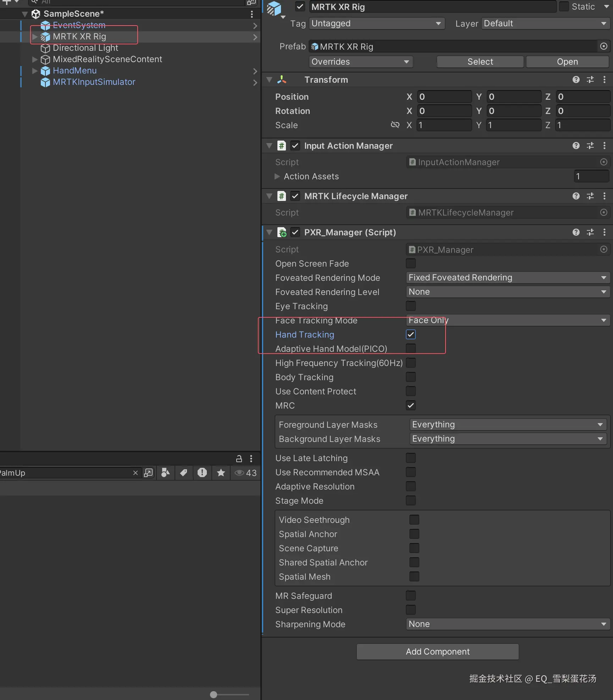Click the prefab Open button

click(x=568, y=62)
